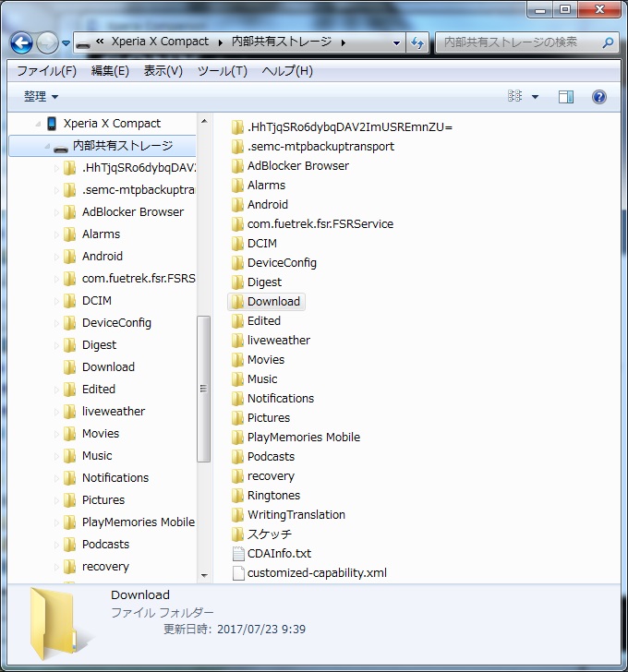Open the 整理 dropdown button
The image size is (628, 672).
coord(42,96)
